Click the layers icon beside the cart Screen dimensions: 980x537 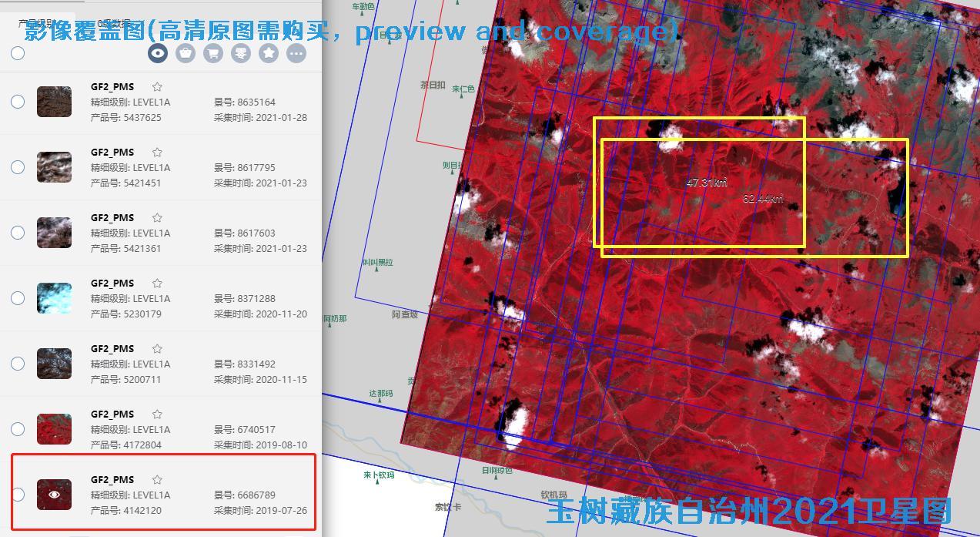pos(241,53)
